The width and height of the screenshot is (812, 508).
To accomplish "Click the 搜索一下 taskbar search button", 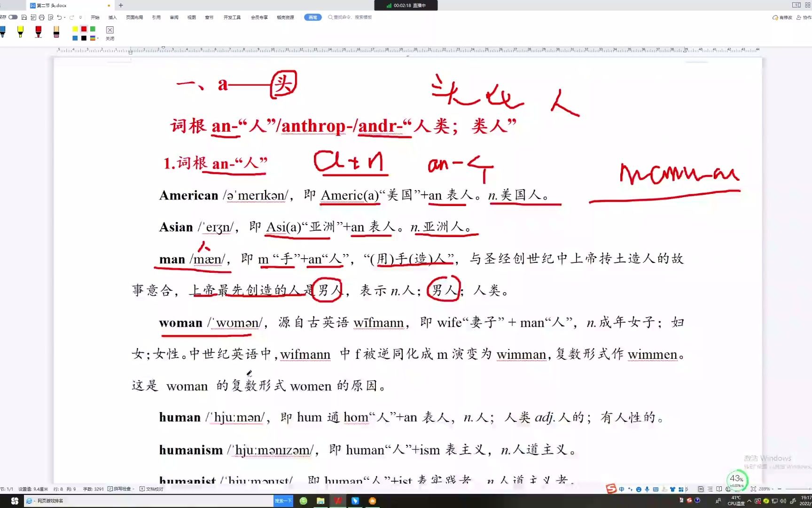I will 283,501.
